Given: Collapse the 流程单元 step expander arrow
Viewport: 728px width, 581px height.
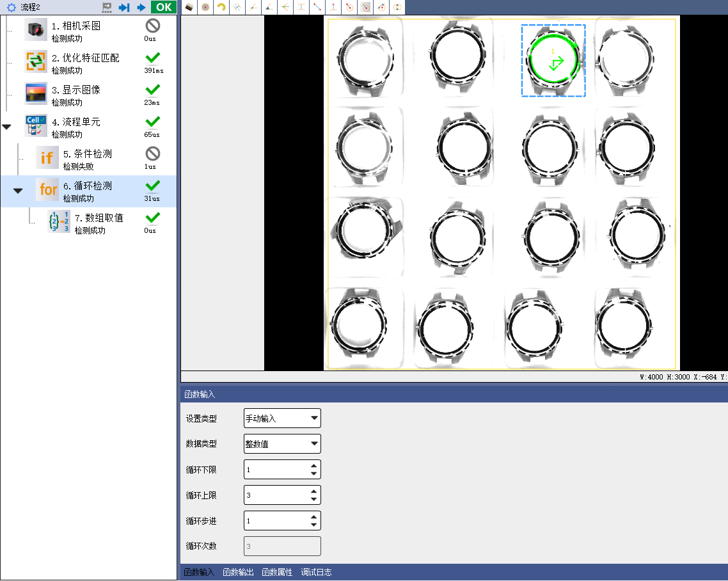Looking at the screenshot, I should point(6,127).
